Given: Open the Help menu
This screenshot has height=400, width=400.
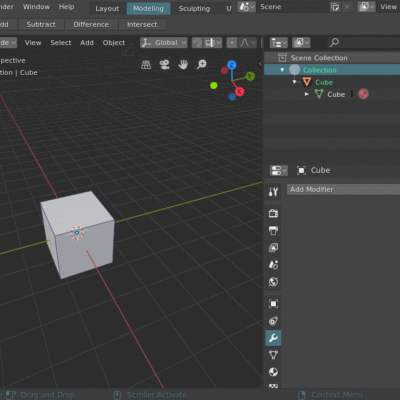Looking at the screenshot, I should [x=67, y=7].
